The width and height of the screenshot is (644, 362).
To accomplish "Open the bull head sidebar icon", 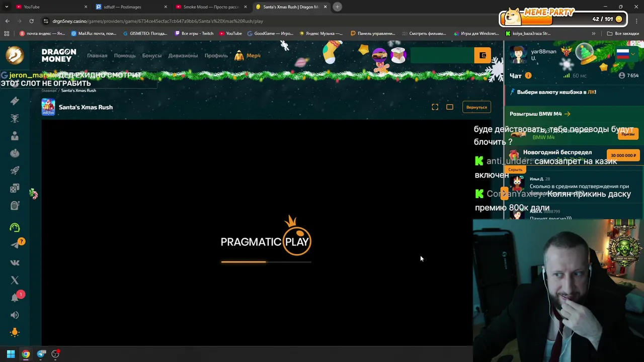I will (15, 118).
